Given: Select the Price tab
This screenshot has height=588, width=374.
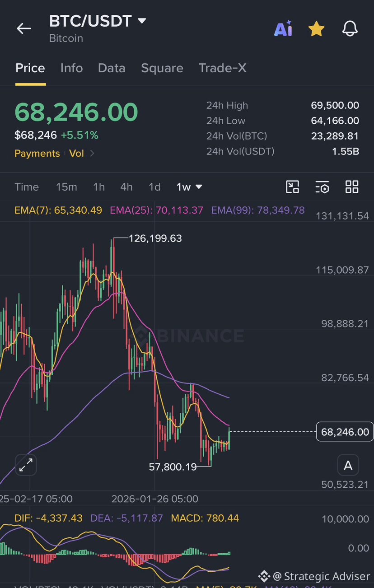Looking at the screenshot, I should click(x=30, y=68).
